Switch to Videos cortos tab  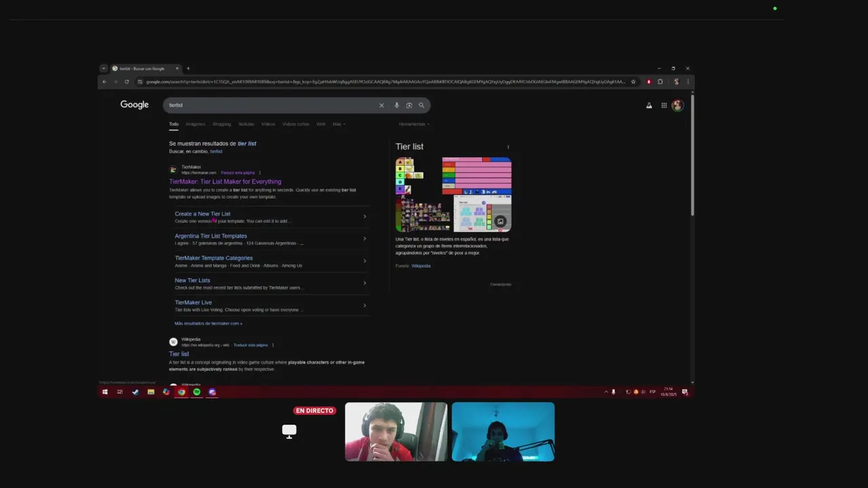tap(296, 124)
